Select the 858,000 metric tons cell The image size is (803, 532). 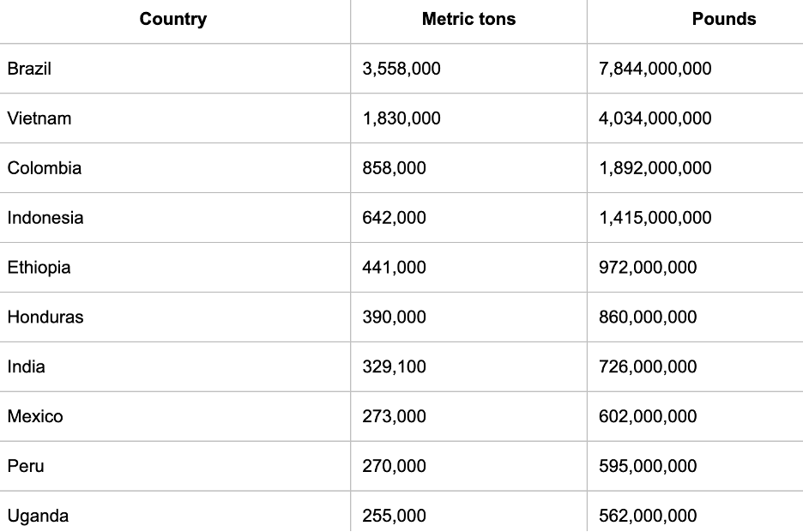[395, 168]
